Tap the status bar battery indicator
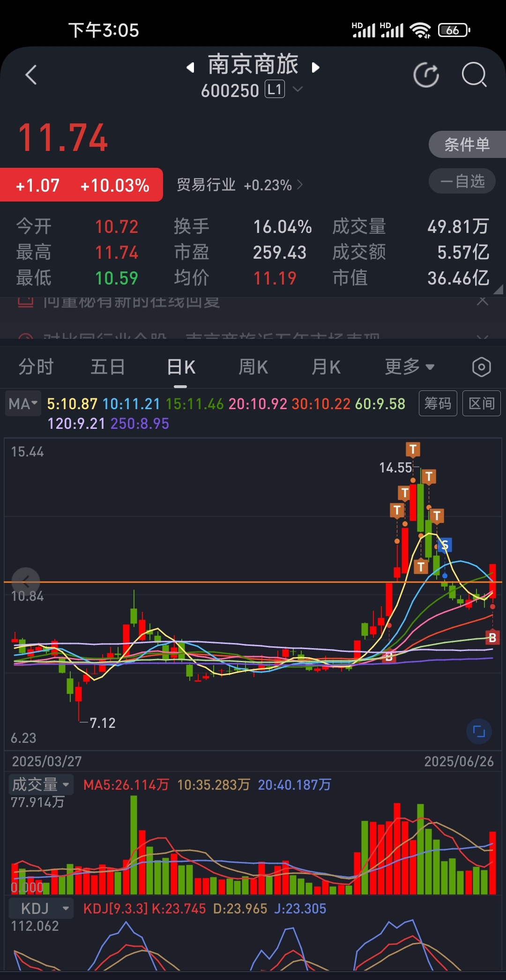506x980 pixels. (x=454, y=30)
